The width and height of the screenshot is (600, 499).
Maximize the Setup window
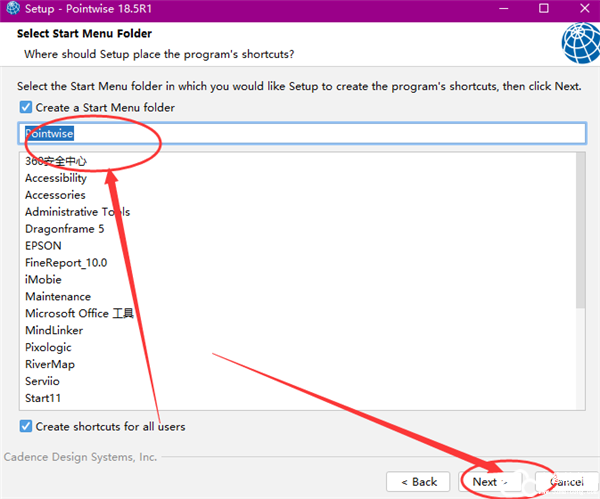(x=544, y=8)
